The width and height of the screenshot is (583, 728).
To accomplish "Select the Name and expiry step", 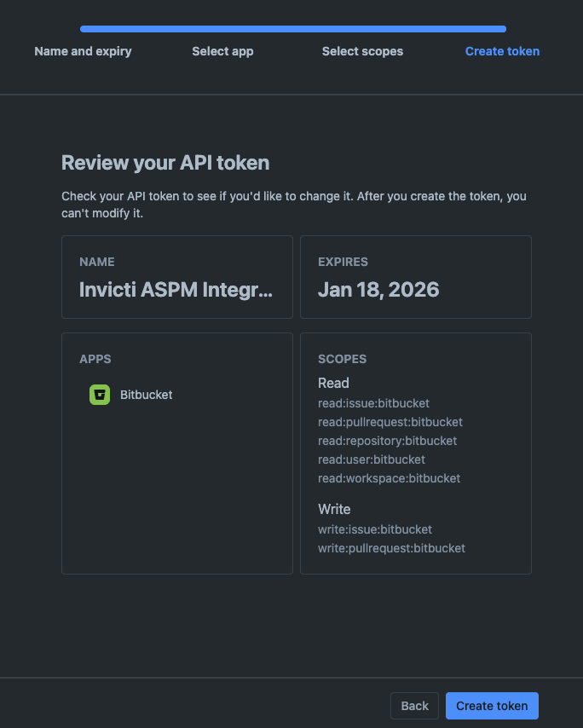I will pos(83,51).
